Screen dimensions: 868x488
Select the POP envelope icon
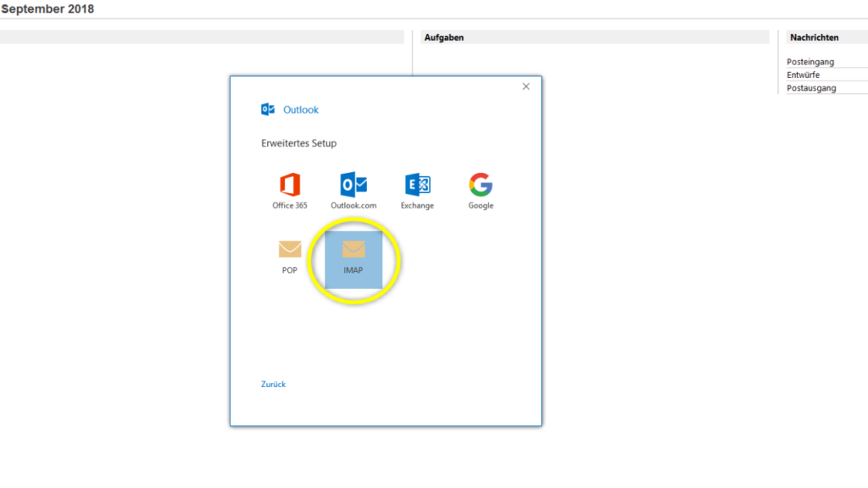click(x=288, y=248)
